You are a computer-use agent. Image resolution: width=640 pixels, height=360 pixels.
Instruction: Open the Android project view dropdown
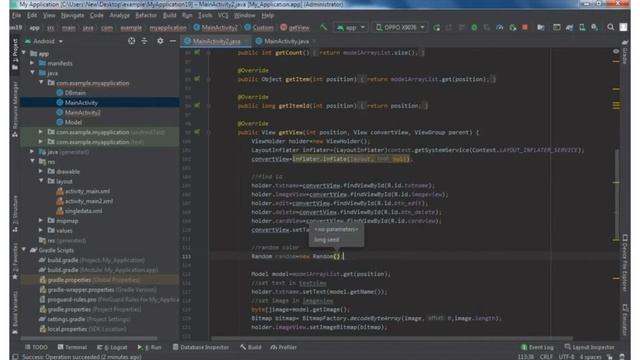click(x=44, y=41)
